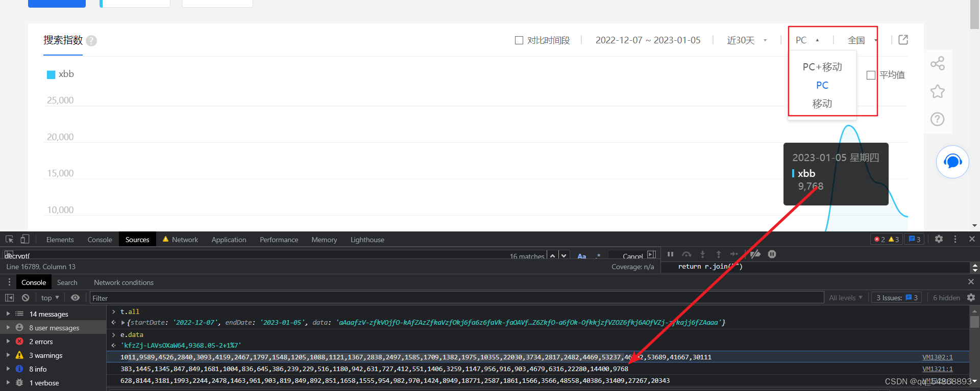Viewport: 980px width, 391px height.
Task: Select PC+移动 from the dropdown list
Action: (x=822, y=67)
